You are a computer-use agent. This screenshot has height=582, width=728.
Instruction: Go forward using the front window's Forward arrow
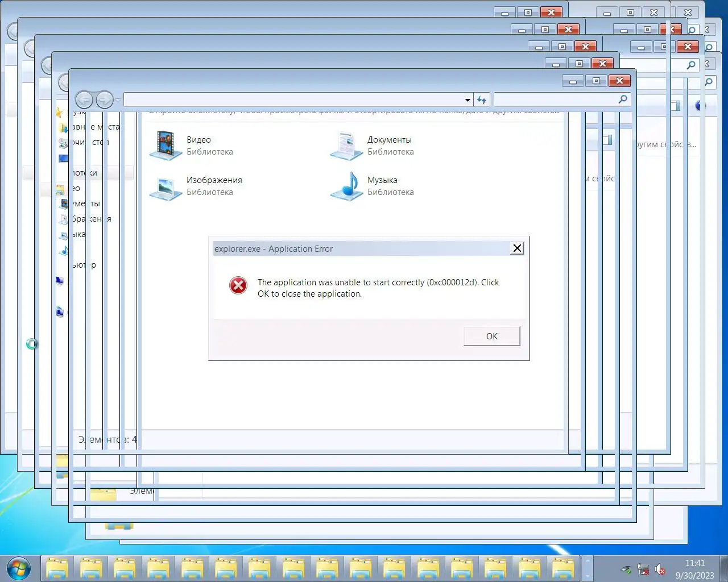pyautogui.click(x=104, y=100)
